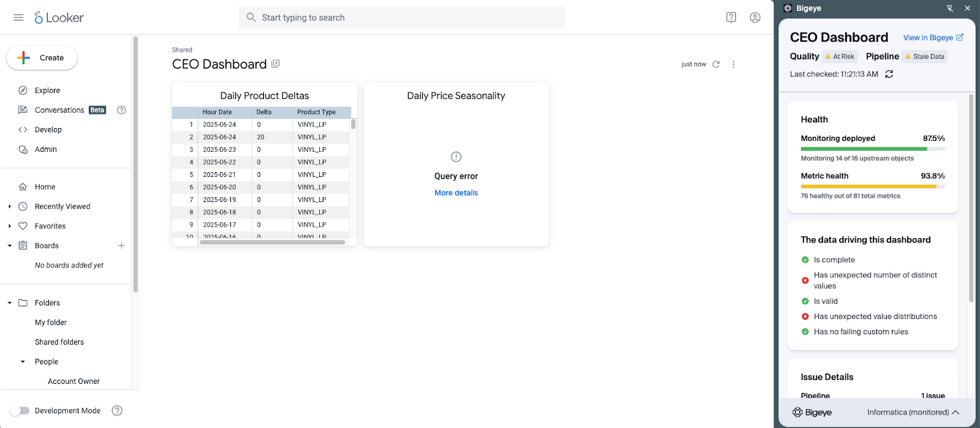Open My folder
980x428 pixels.
click(x=51, y=323)
